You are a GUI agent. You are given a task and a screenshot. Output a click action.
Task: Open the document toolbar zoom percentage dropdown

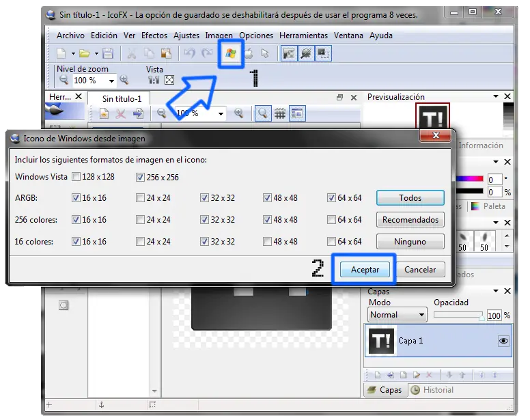(221, 114)
